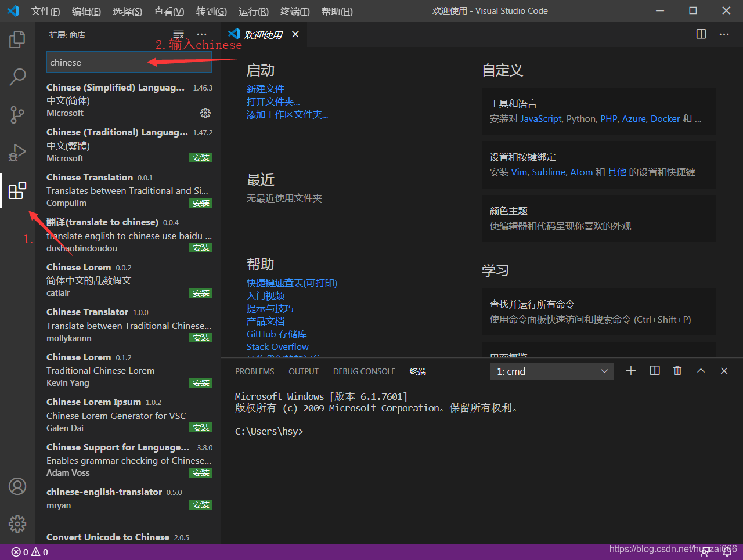Install Chinese Lorem Ipsum by Galen Dai

201,428
